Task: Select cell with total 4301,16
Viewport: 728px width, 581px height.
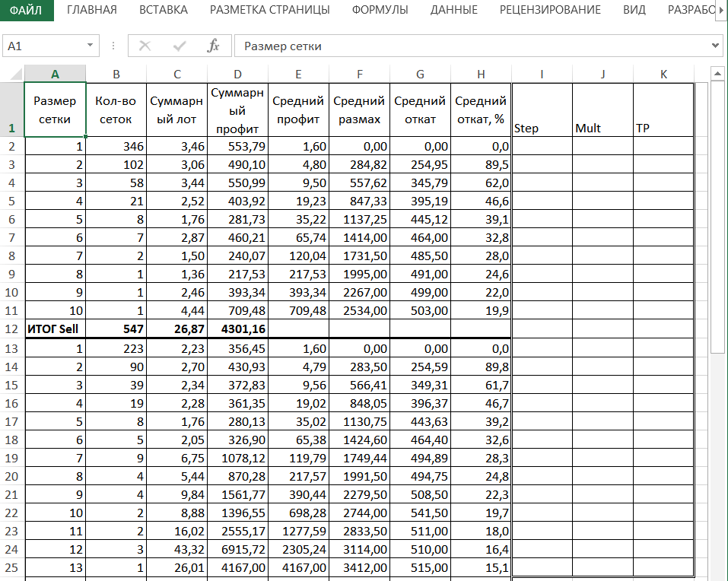Action: 237,329
